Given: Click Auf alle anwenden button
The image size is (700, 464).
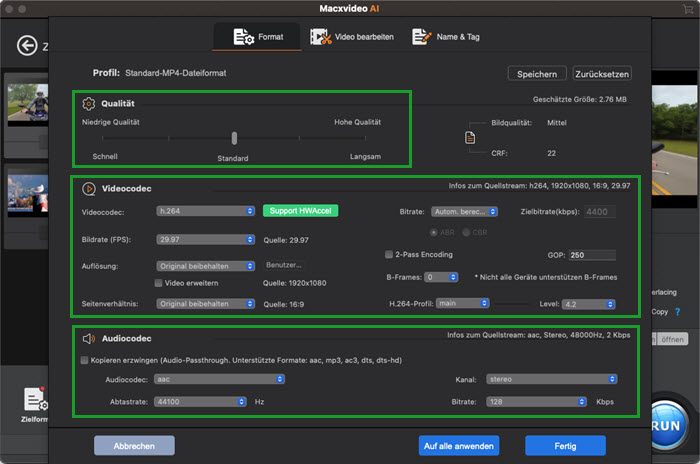Looking at the screenshot, I should coord(458,446).
